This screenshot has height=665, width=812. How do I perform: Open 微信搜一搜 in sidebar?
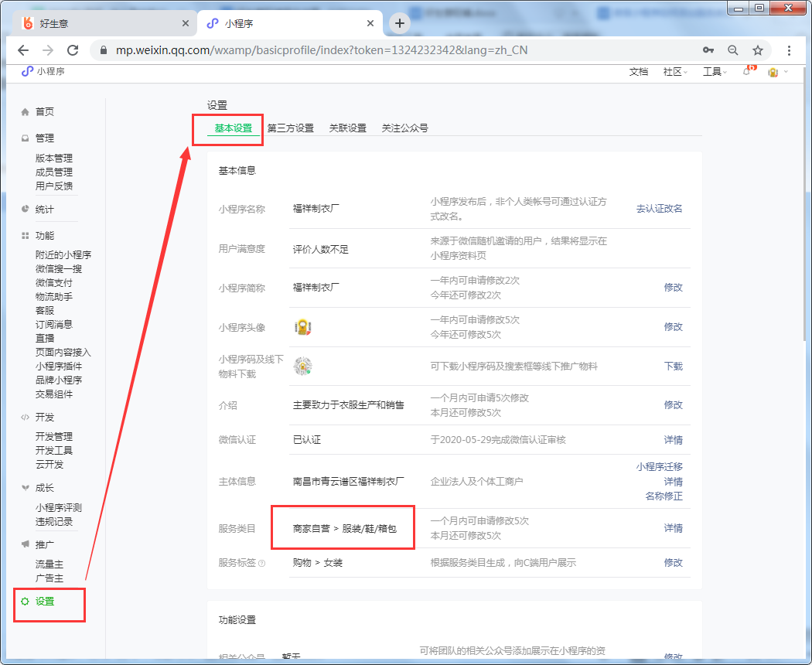59,269
